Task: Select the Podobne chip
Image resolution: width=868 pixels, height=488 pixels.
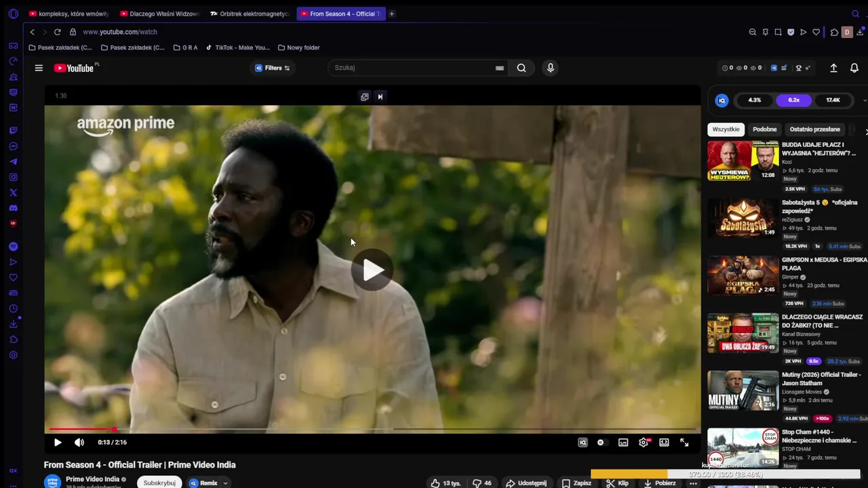Action: coord(764,129)
